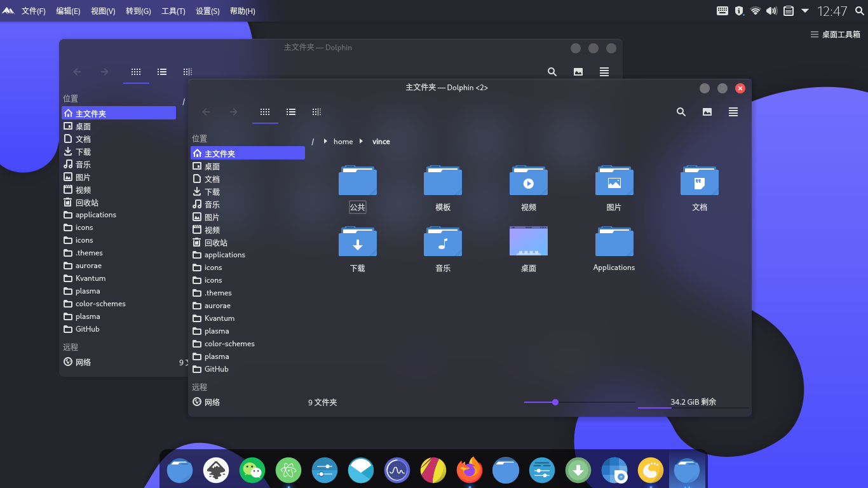
Task: Click the 34.2 GiB free space bar
Action: coord(693,402)
